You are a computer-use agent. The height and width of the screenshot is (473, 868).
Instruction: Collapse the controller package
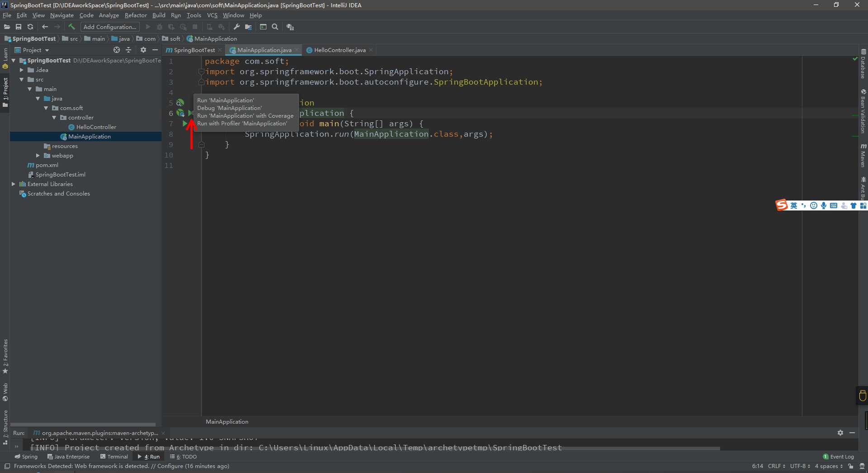pos(54,118)
